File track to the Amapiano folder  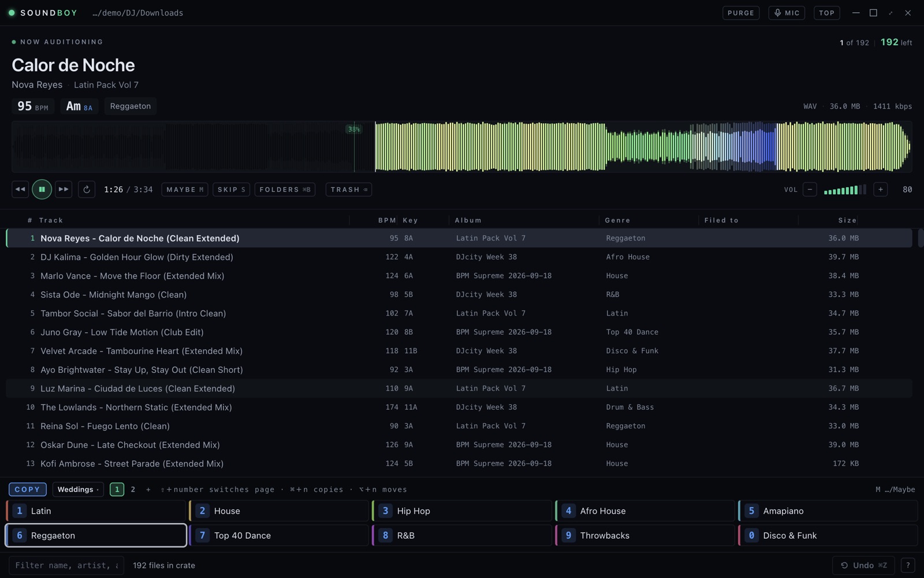coord(828,511)
